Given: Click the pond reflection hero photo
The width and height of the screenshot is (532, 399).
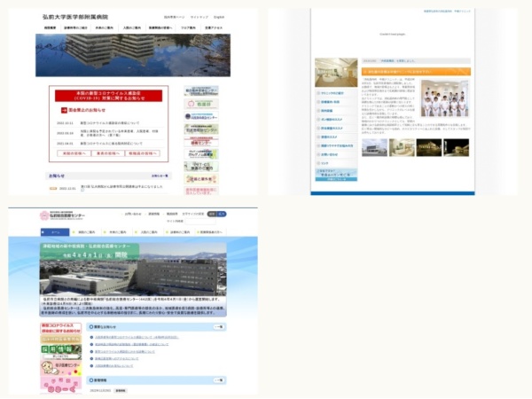Looking at the screenshot, I should coord(133,55).
